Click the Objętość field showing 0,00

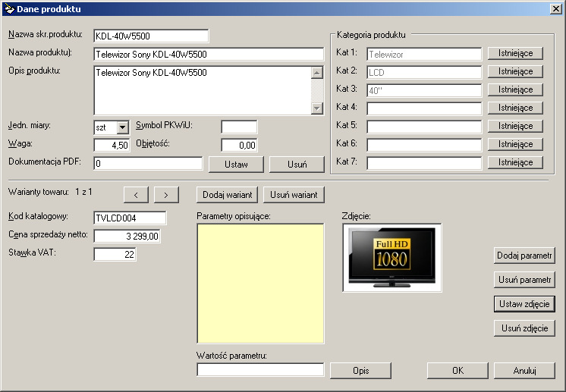(239, 146)
